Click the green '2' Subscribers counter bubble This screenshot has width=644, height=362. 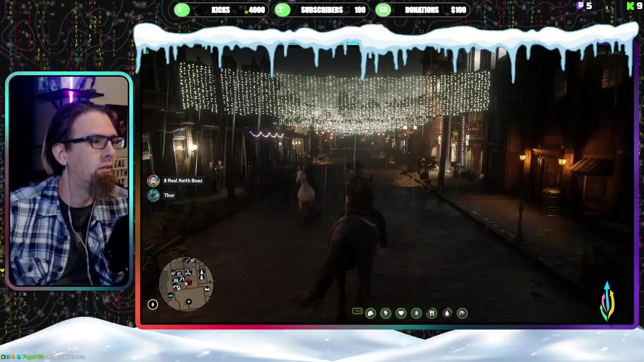[283, 10]
